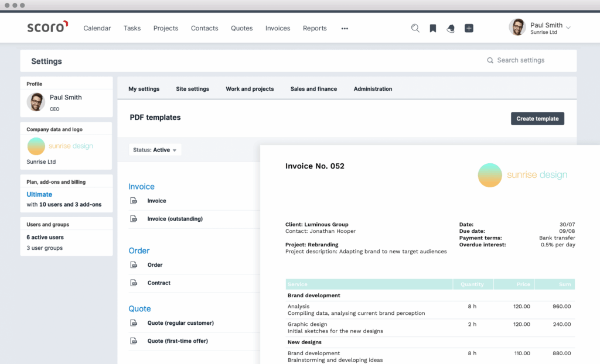
Task: Open the Ultimate plan link
Action: (39, 194)
